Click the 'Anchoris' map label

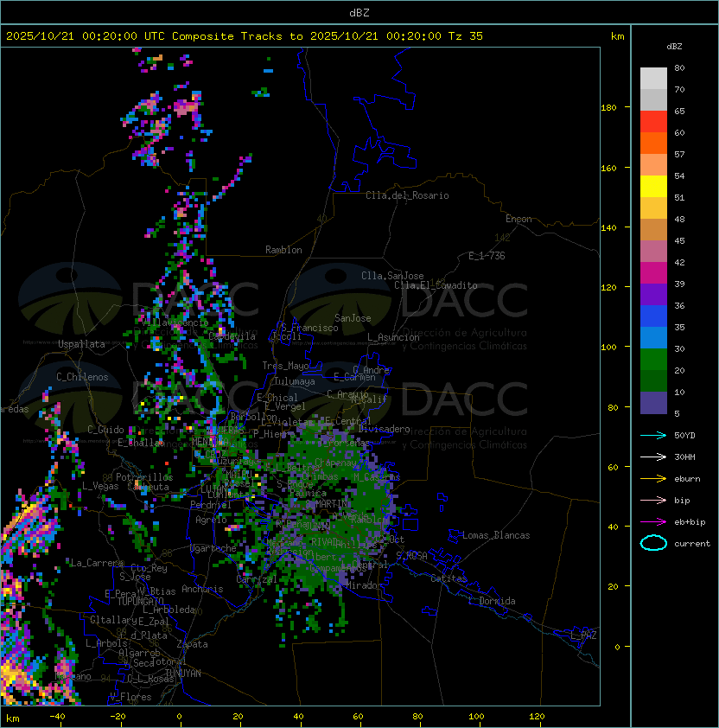[x=202, y=589]
